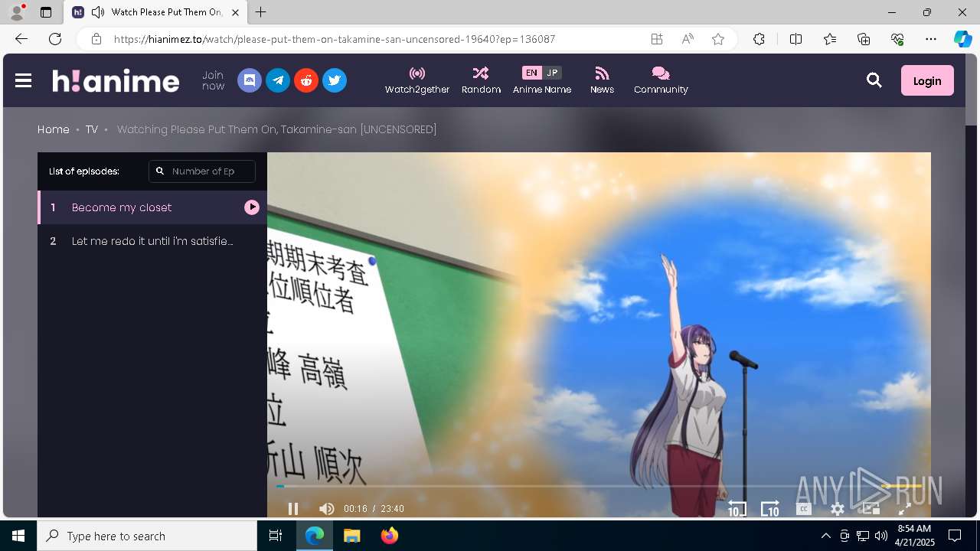Open Read aloud in address bar
The width and height of the screenshot is (980, 551).
688,39
